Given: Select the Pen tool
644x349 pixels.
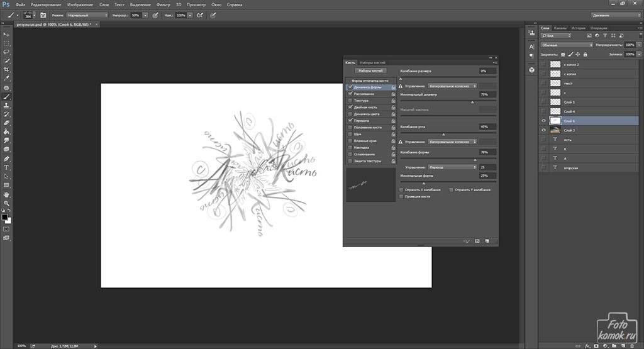Looking at the screenshot, I should pos(6,159).
